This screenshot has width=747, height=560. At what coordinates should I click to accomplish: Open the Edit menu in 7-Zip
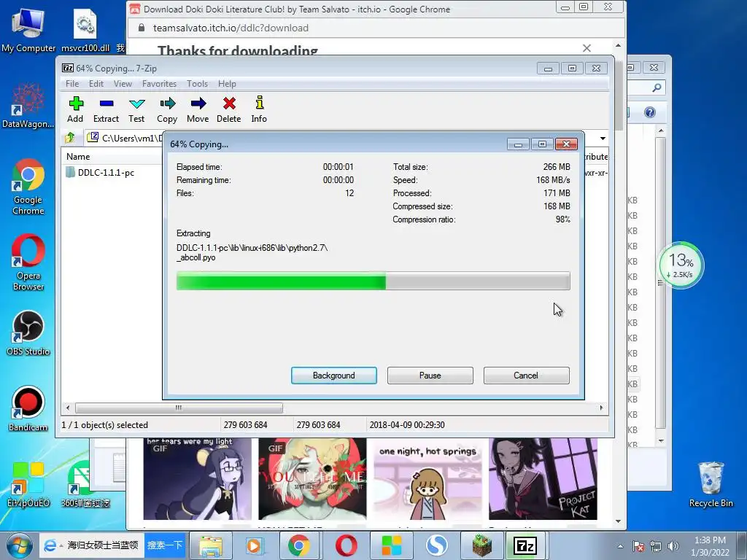[x=96, y=84]
